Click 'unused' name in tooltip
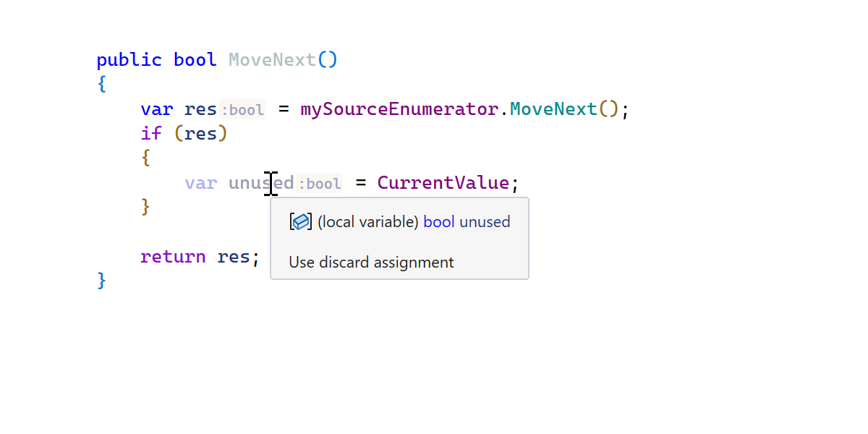This screenshot has width=868, height=434. 485,221
